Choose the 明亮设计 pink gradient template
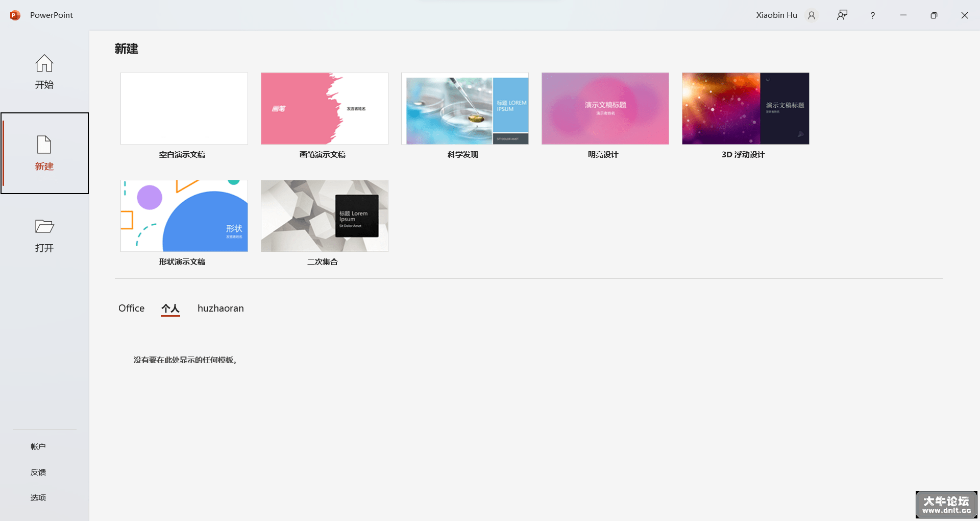Viewport: 980px width, 521px height. 605,108
